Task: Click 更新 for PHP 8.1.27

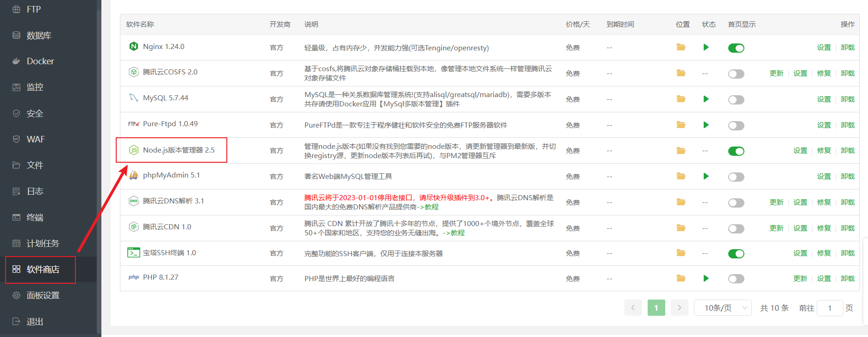Action: tap(800, 279)
